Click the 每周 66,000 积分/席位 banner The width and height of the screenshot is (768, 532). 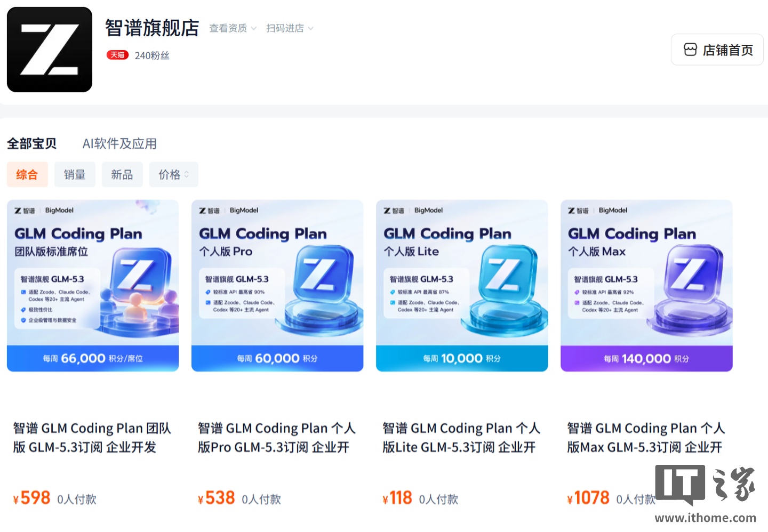(x=93, y=358)
